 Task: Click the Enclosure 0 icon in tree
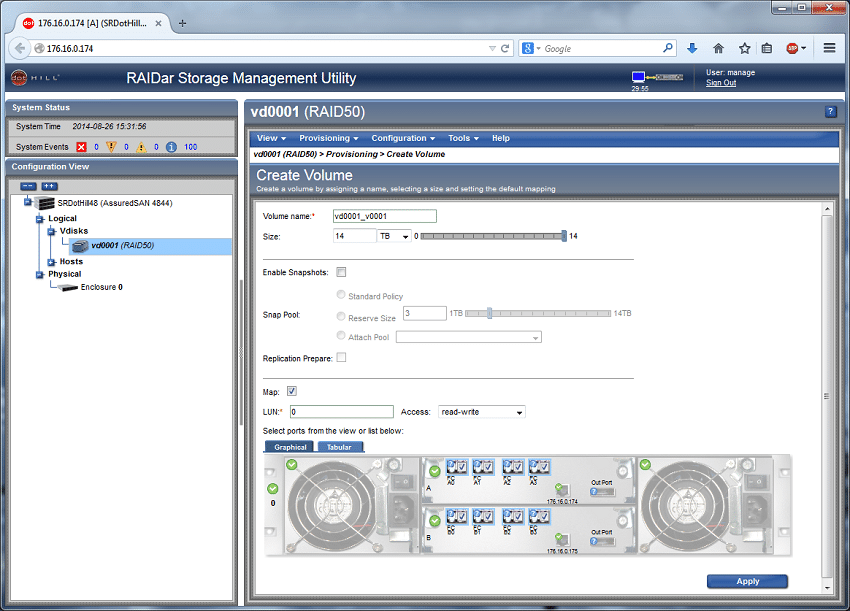tap(68, 287)
